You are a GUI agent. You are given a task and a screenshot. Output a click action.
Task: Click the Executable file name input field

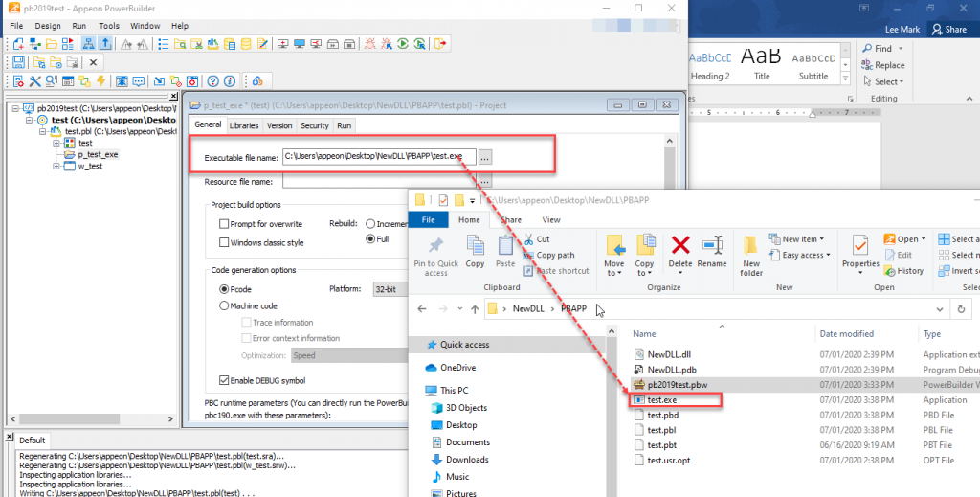coord(378,156)
